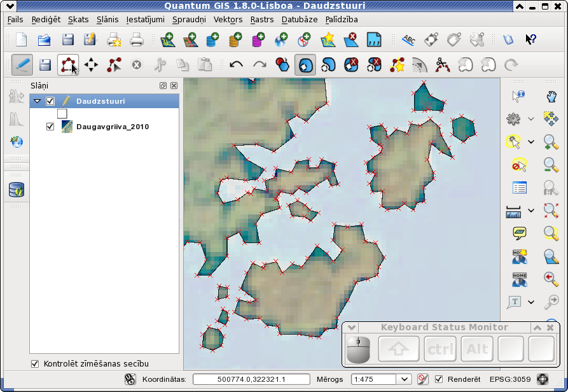This screenshot has width=568, height=392.
Task: Open project with the folder icon
Action: point(44,39)
